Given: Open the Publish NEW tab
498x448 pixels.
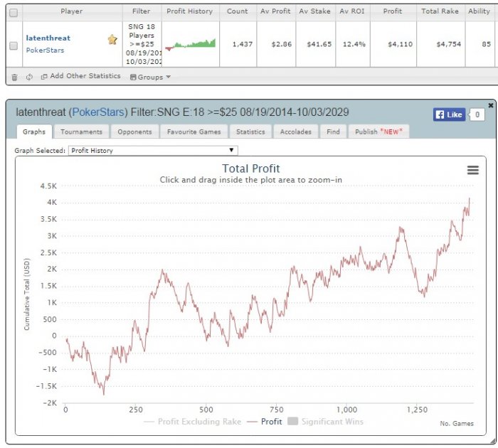Looking at the screenshot, I should tap(379, 132).
